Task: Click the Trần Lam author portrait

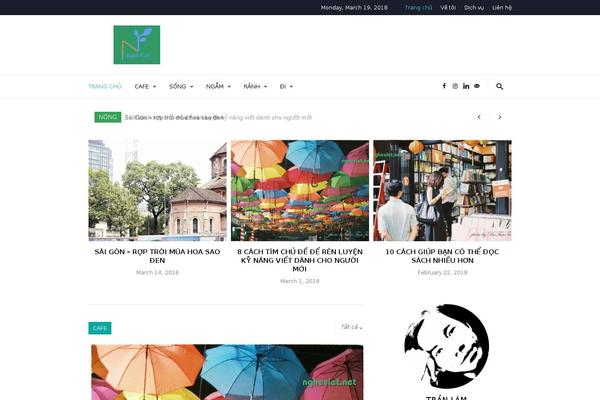Action: pyautogui.click(x=446, y=346)
